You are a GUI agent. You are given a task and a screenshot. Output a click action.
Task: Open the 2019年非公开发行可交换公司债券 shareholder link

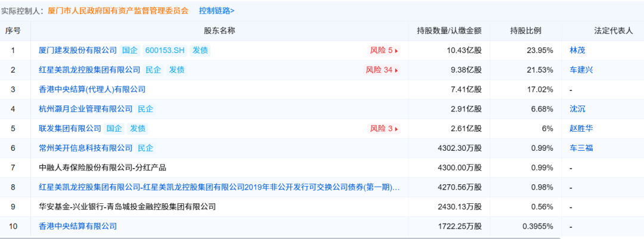point(219,187)
